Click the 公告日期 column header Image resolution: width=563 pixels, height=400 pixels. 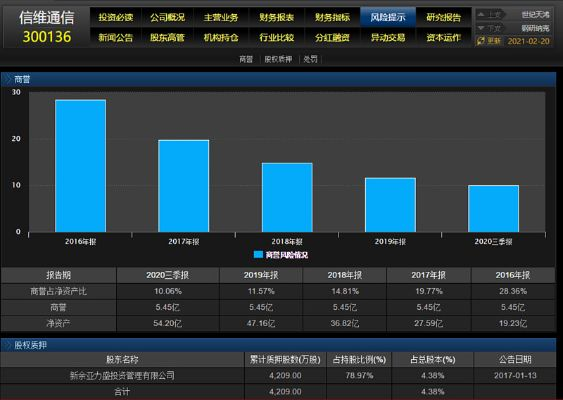pyautogui.click(x=515, y=359)
